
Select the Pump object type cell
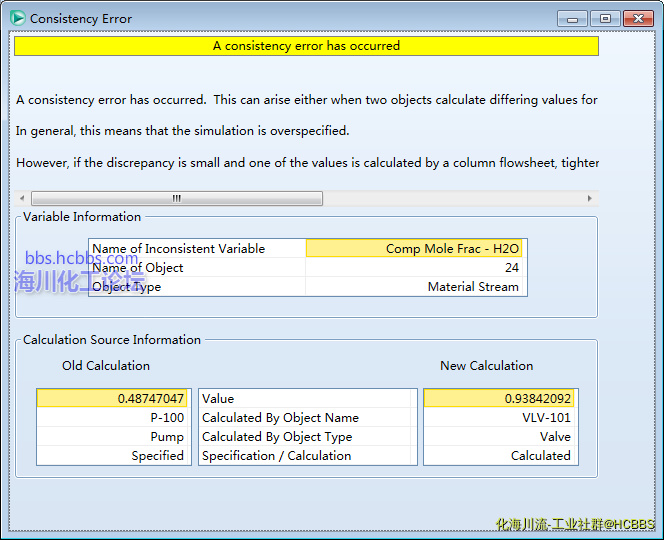click(112, 437)
